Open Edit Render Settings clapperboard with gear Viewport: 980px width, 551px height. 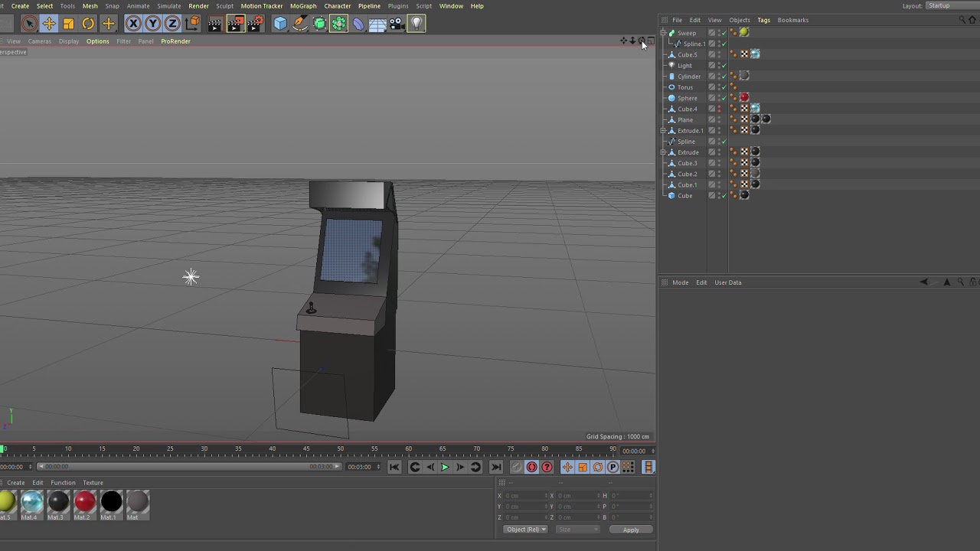coord(255,24)
